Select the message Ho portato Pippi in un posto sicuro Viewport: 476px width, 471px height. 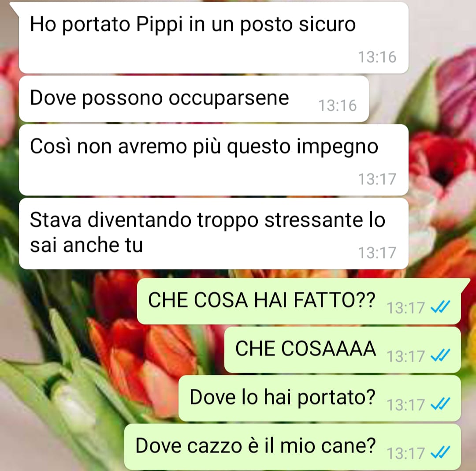[x=214, y=37]
